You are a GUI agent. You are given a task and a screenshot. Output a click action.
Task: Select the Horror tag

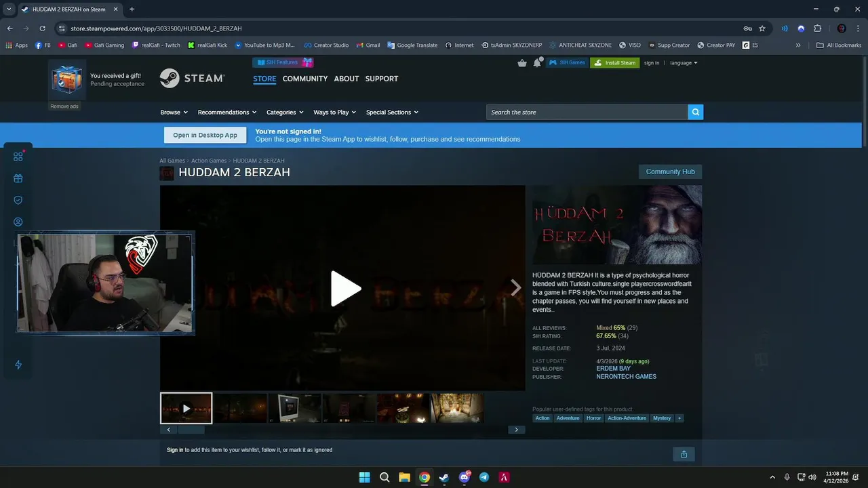(593, 418)
